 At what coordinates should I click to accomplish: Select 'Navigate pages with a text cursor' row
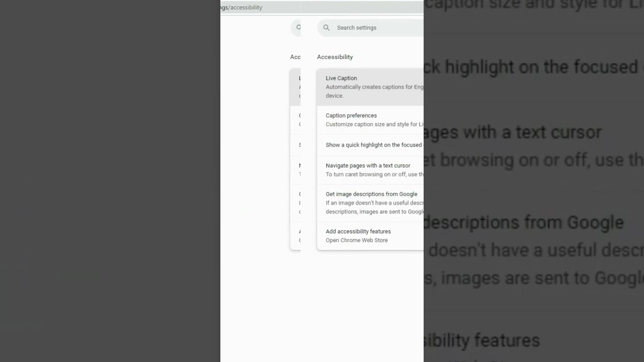(x=370, y=170)
